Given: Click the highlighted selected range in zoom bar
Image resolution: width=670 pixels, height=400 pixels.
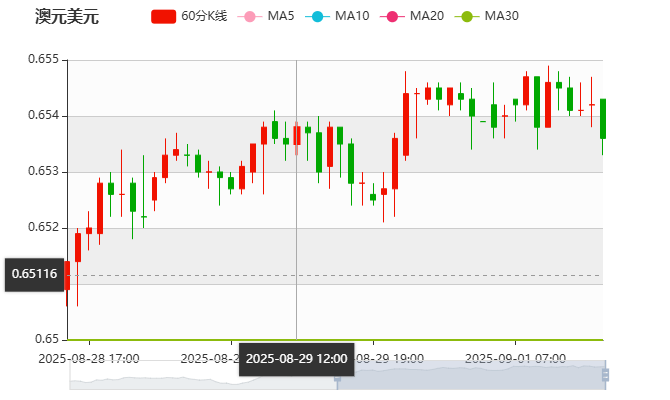Looking at the screenshot, I should click(x=470, y=375).
